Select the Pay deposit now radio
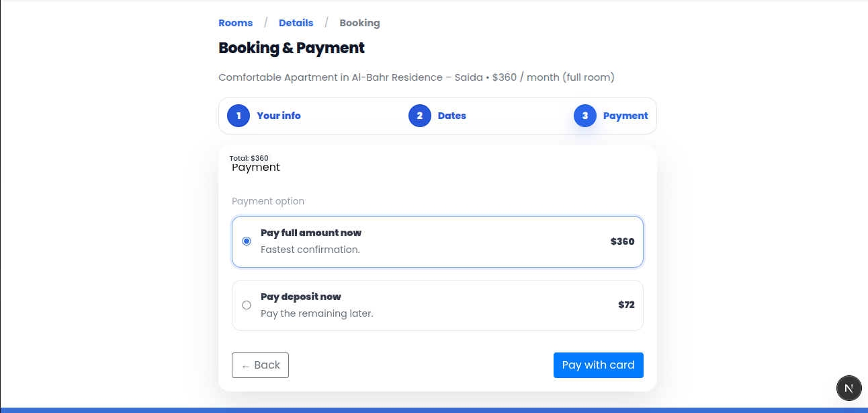Image resolution: width=868 pixels, height=413 pixels. coord(247,305)
